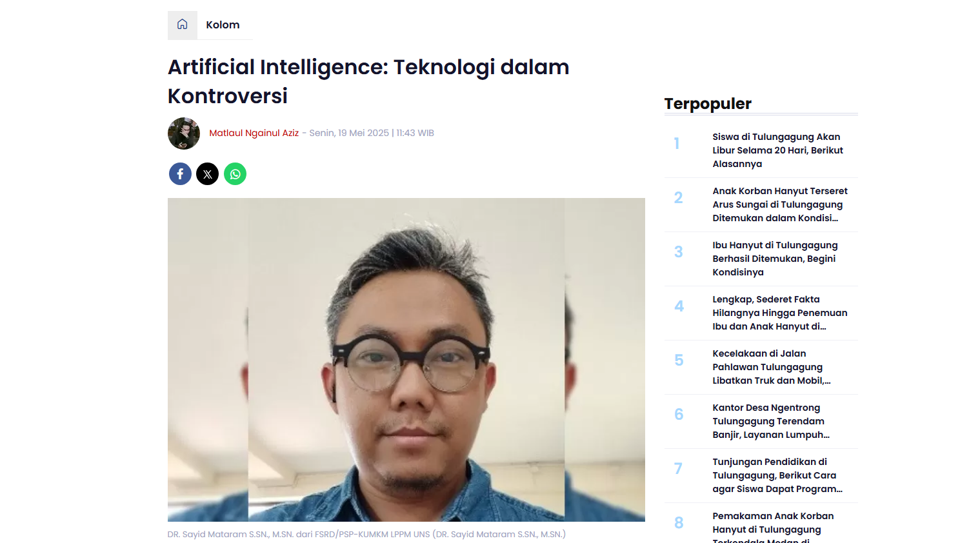980x543 pixels.
Task: Click the Terpopuler section heading
Action: 708,104
